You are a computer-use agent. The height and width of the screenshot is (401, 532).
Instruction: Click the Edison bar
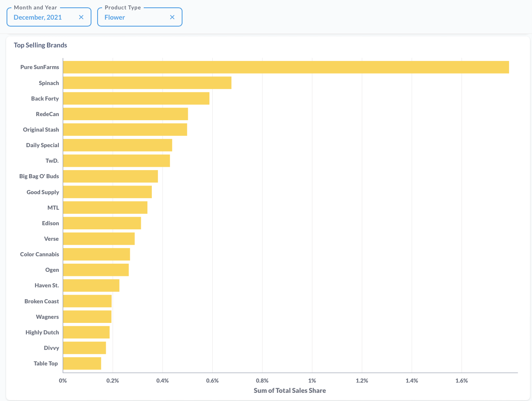pos(102,223)
